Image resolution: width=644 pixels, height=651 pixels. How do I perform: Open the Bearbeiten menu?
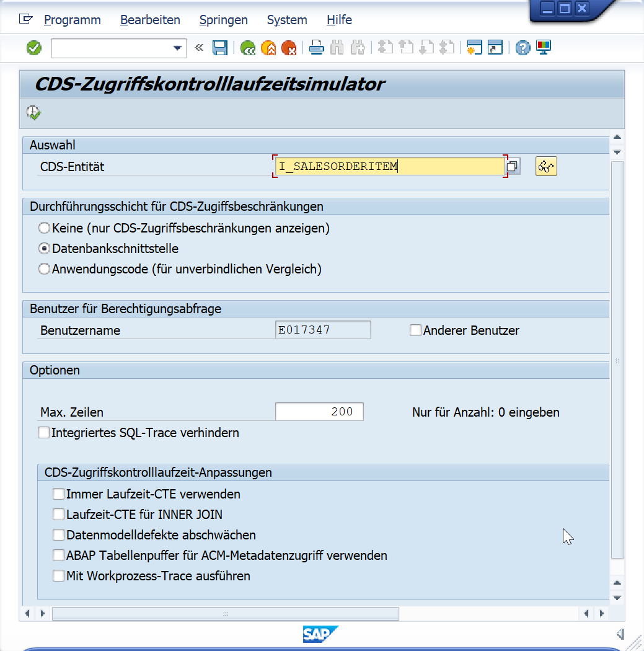coord(150,20)
